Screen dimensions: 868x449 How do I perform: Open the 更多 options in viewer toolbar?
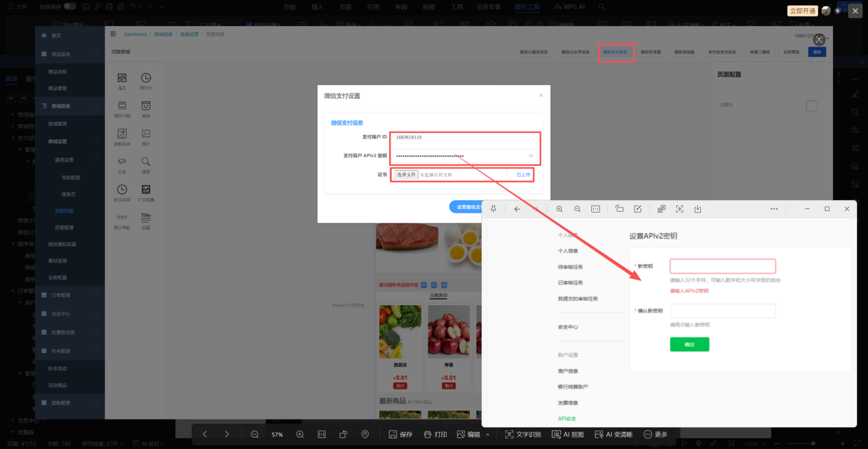[656, 435]
